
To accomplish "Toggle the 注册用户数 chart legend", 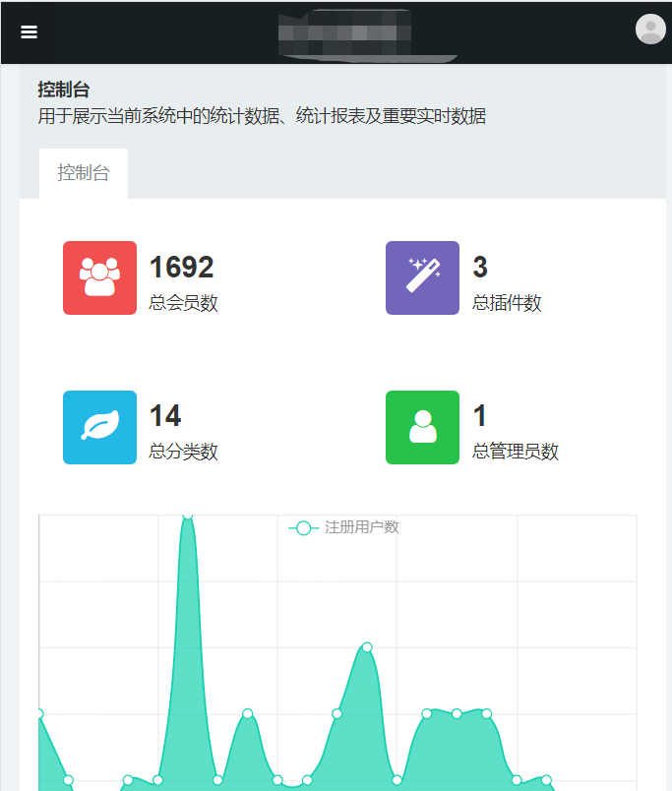I will pyautogui.click(x=344, y=527).
